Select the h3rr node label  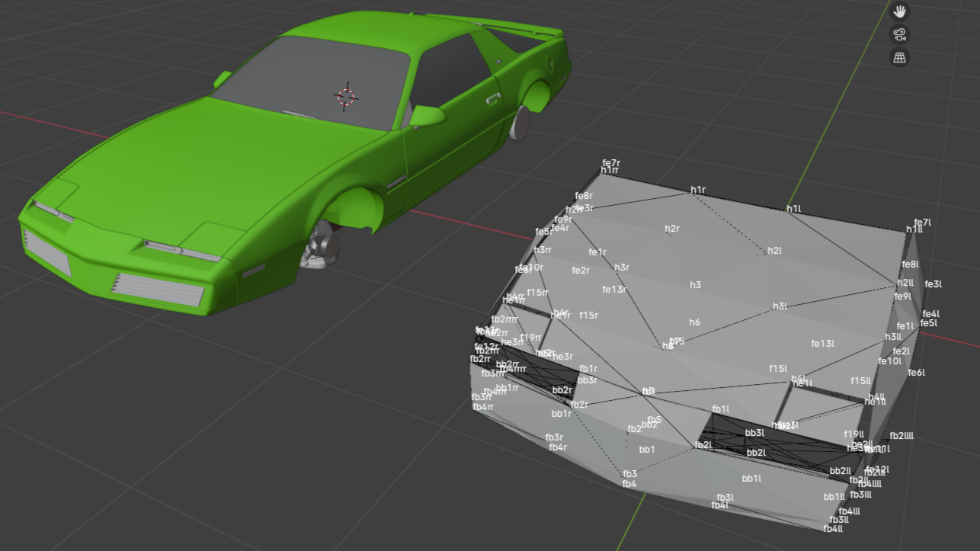[x=543, y=250]
